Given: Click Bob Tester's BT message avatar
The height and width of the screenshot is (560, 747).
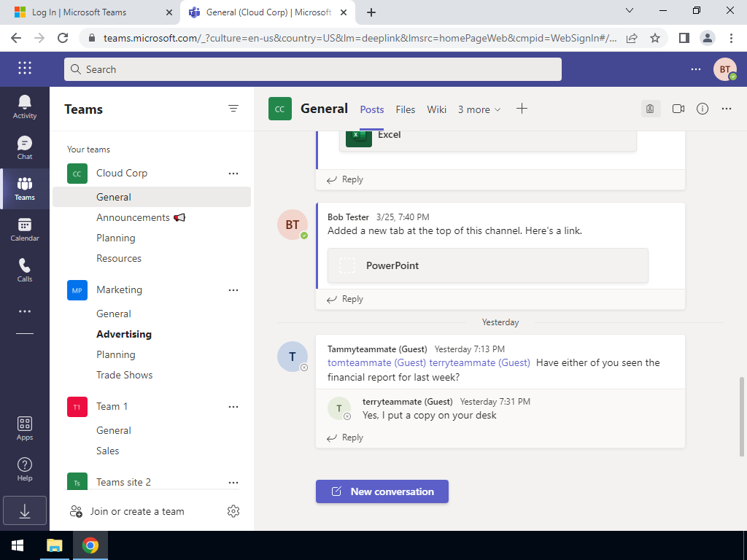Looking at the screenshot, I should tap(292, 225).
